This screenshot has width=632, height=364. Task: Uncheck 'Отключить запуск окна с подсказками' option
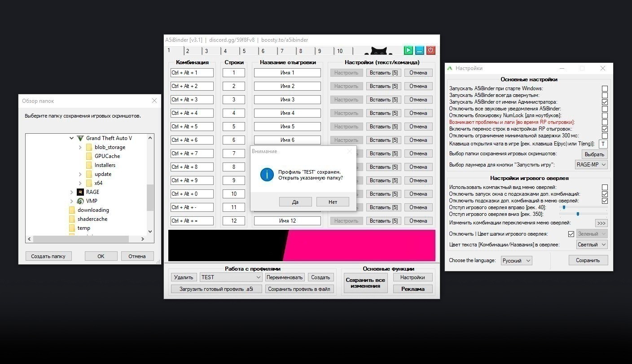[x=605, y=194]
